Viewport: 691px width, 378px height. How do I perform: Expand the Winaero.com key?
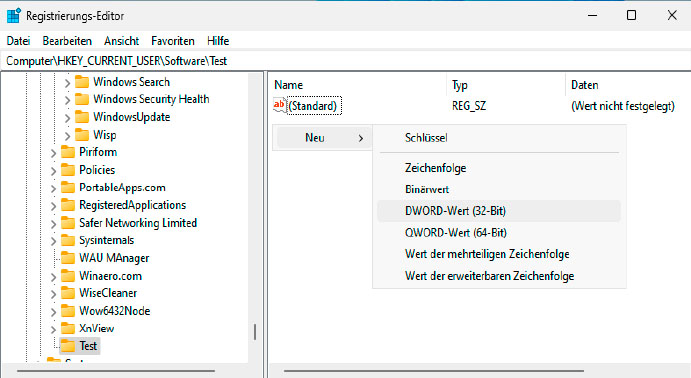click(53, 277)
